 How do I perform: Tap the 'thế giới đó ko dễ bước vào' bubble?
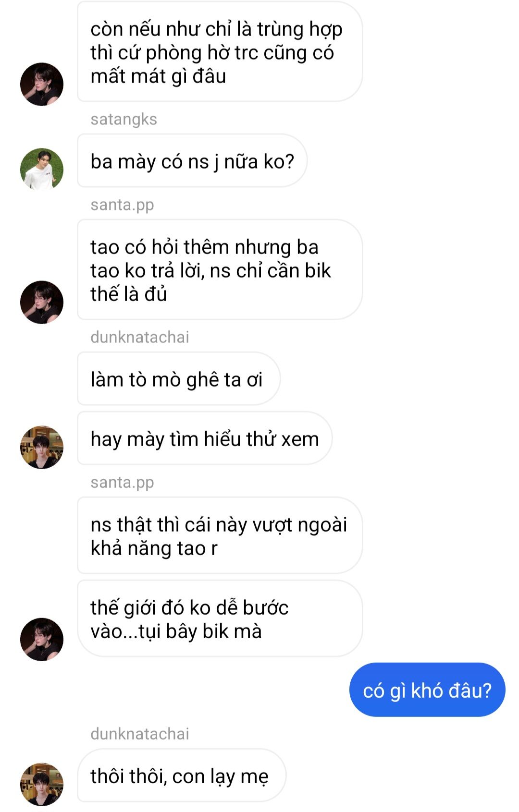[220, 618]
